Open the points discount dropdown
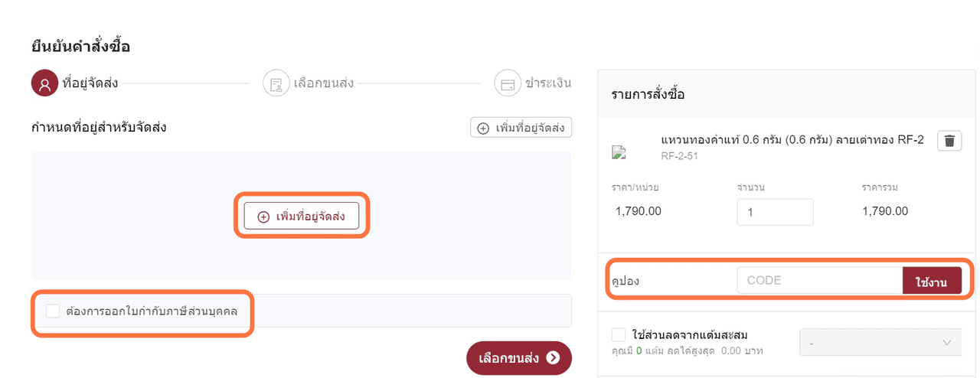The width and height of the screenshot is (980, 378). (880, 343)
